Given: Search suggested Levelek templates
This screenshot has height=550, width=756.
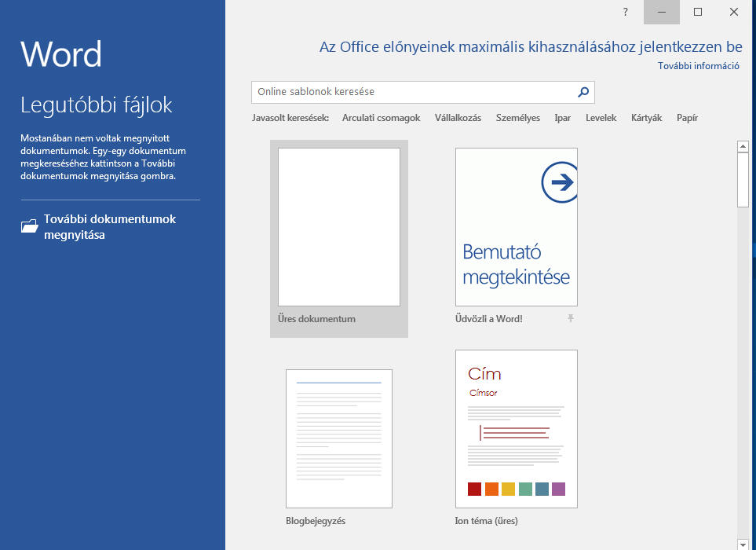Looking at the screenshot, I should (x=601, y=118).
